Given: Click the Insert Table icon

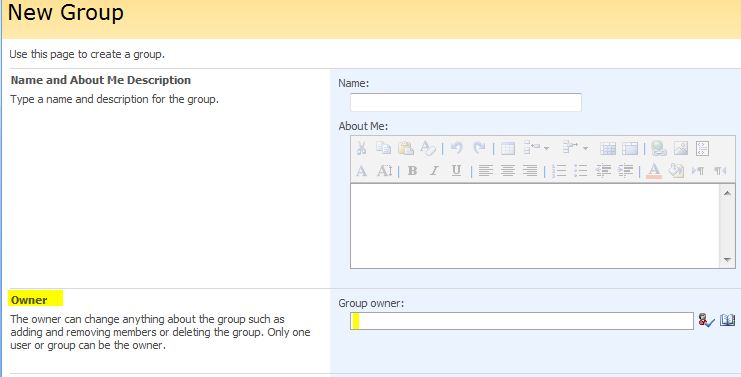Looking at the screenshot, I should click(x=508, y=149).
